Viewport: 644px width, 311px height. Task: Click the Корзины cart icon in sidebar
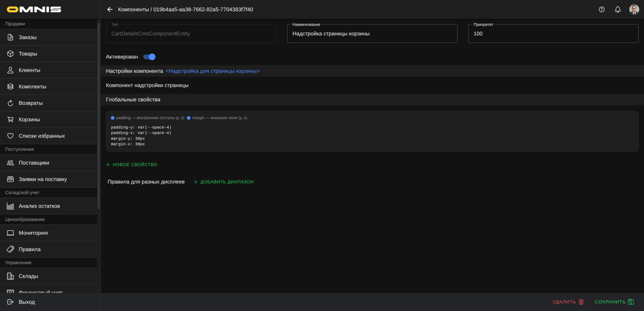coord(10,119)
